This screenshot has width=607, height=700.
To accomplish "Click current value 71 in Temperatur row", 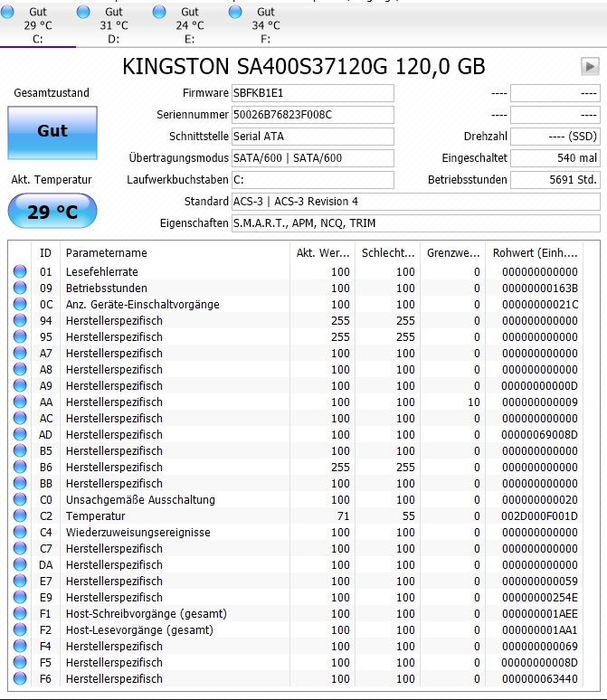I will coord(343,516).
